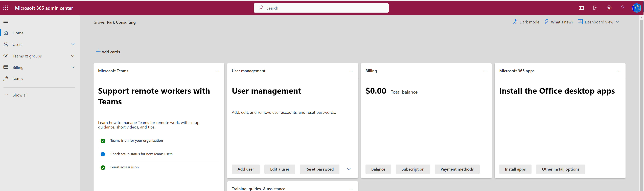Open Settings gear icon in header
The width and height of the screenshot is (644, 191).
coord(609,8)
